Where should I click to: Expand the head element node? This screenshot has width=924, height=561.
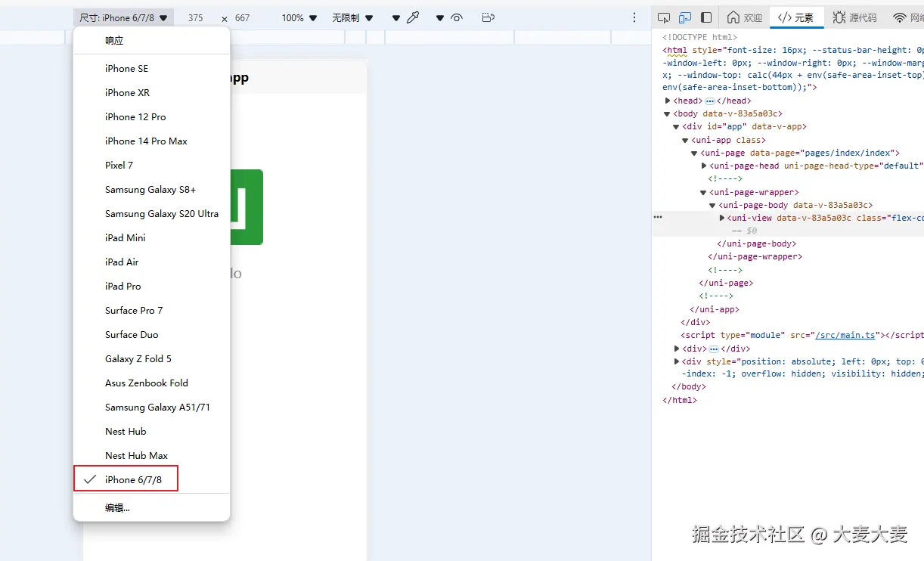(x=668, y=101)
